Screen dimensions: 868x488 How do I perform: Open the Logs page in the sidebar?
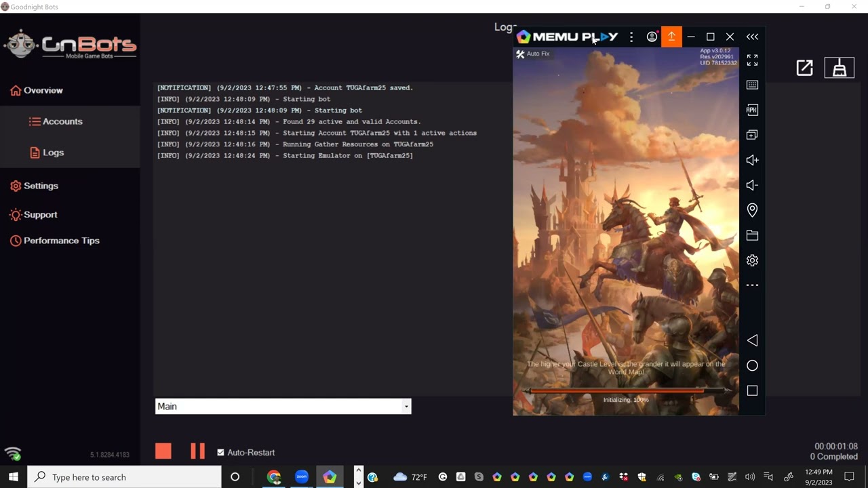[47, 152]
